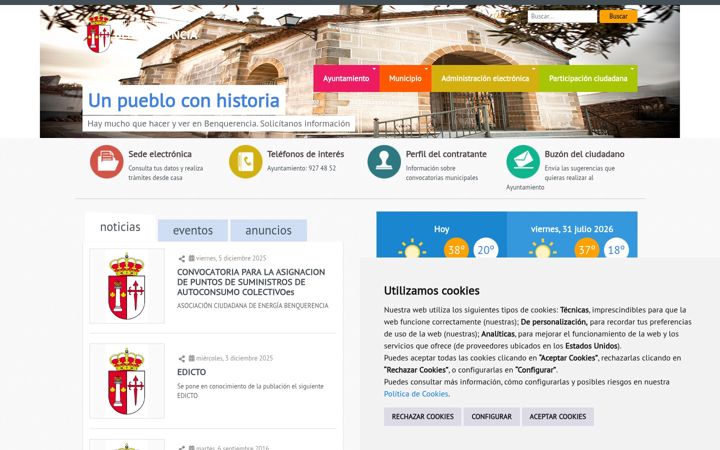Click 'Información sobre convocatorias municipales' text
Screen dimensions: 720x450
pos(442,173)
